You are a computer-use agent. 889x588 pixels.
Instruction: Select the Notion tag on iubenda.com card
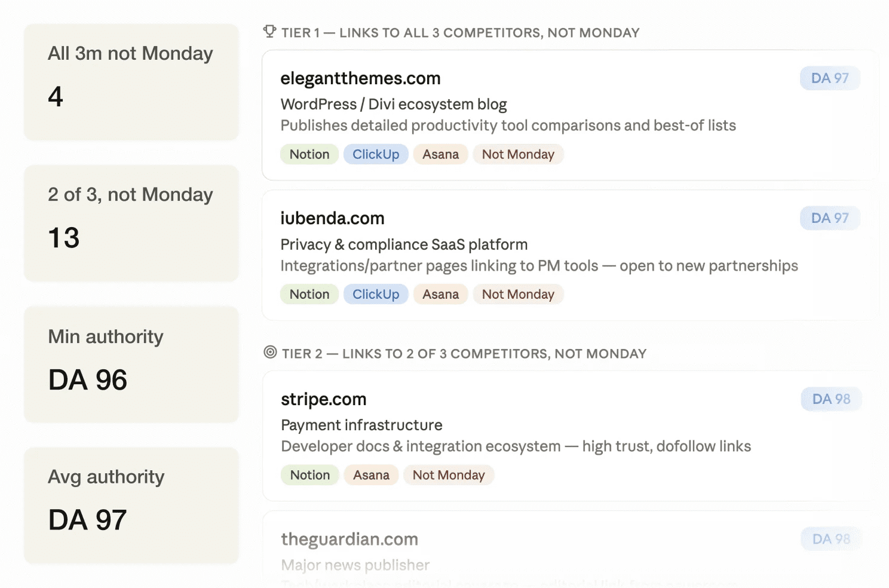coord(309,294)
